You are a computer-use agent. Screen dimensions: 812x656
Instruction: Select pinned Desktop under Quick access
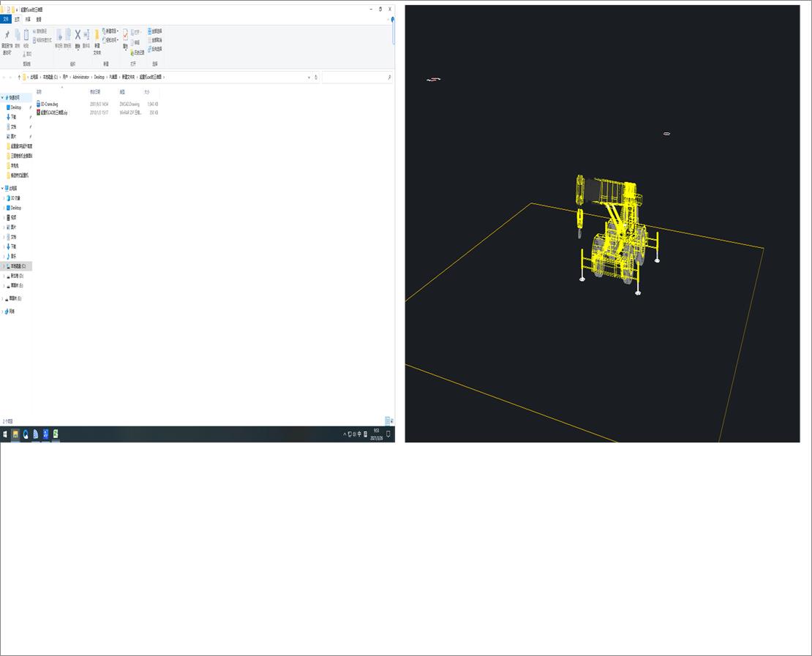(x=16, y=108)
